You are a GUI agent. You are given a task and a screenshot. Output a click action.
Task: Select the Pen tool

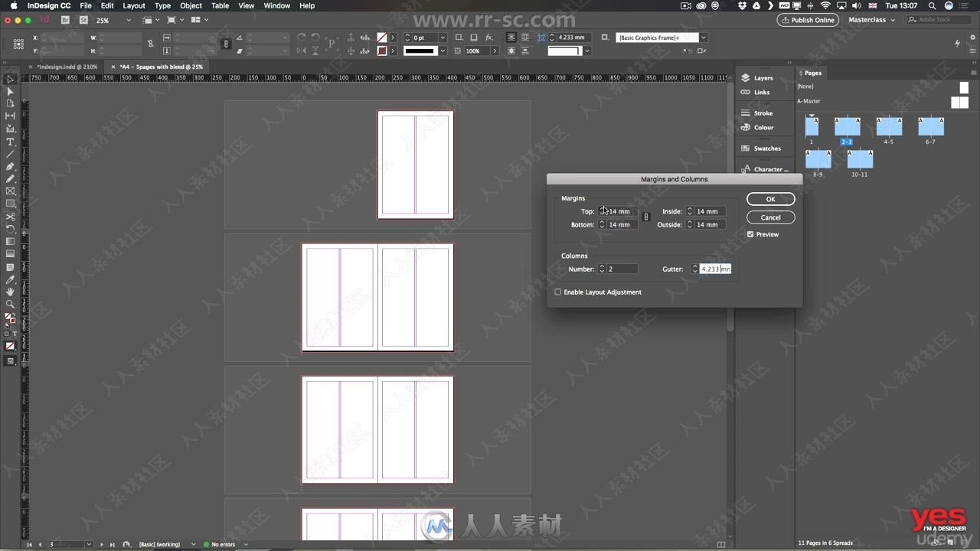(x=10, y=167)
